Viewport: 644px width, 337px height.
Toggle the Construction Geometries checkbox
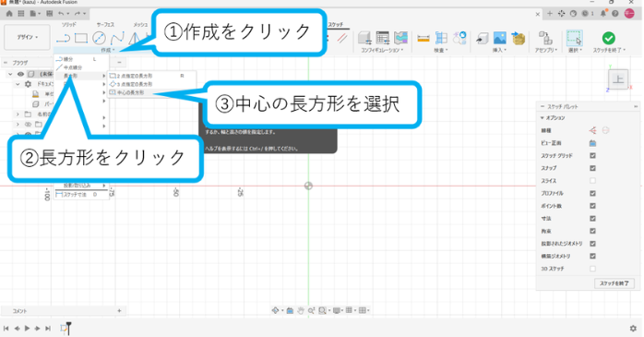pos(592,256)
